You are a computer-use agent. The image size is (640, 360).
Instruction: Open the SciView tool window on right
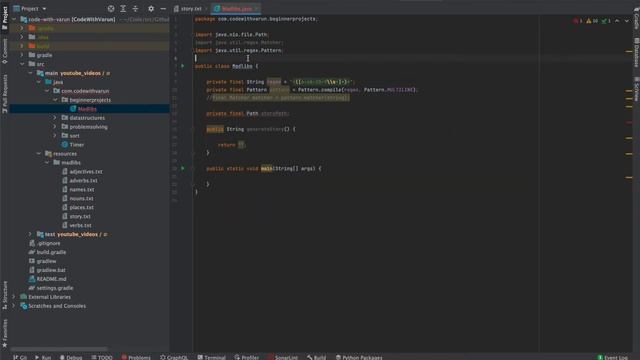coord(636,89)
